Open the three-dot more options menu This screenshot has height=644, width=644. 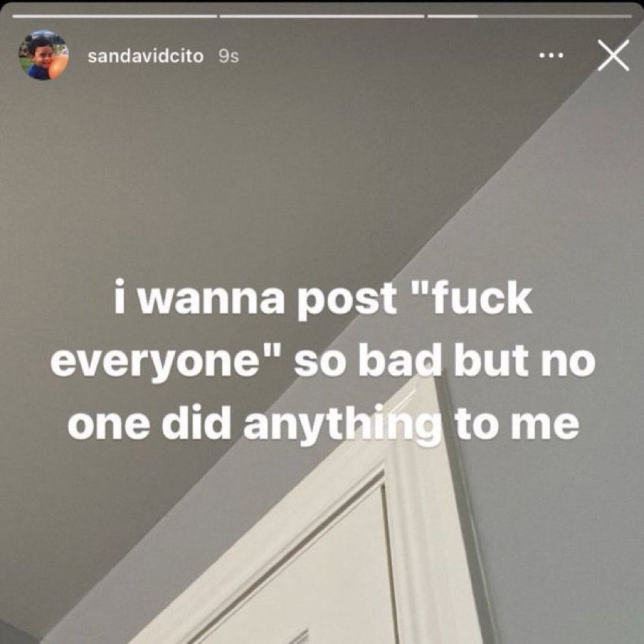point(552,55)
